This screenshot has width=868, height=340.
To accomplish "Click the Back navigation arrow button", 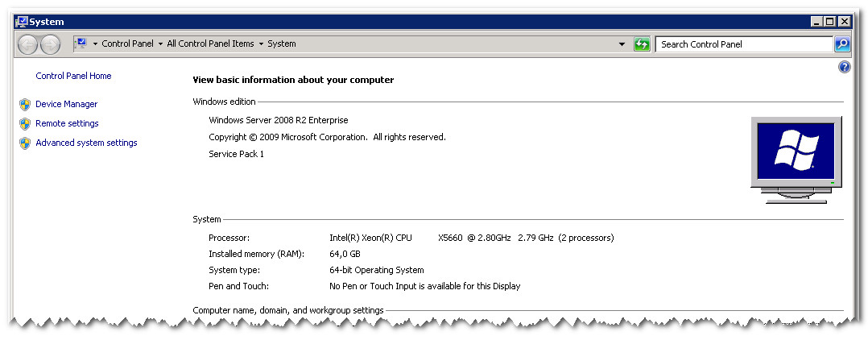I will (27, 44).
